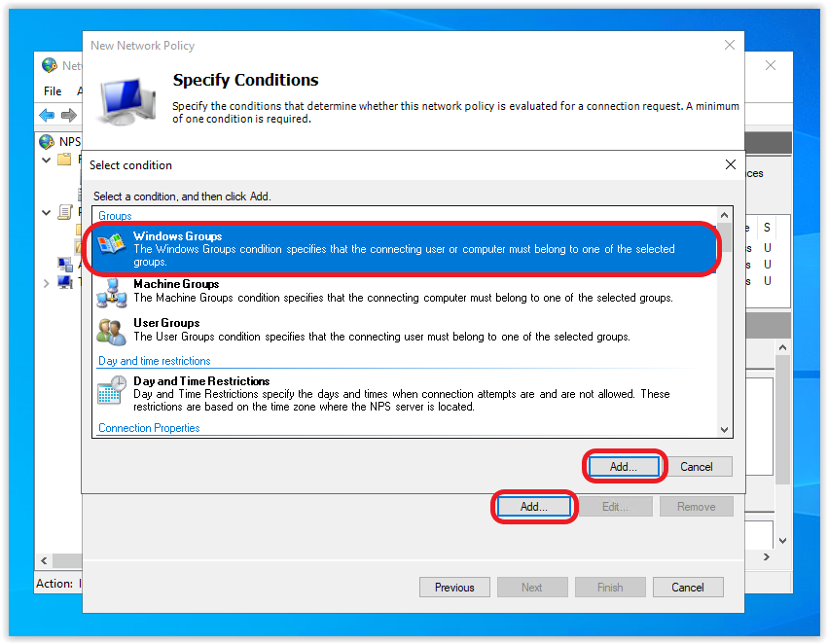Open the File menu in the NPS window
Screen dimensions: 828x644
[x=53, y=91]
